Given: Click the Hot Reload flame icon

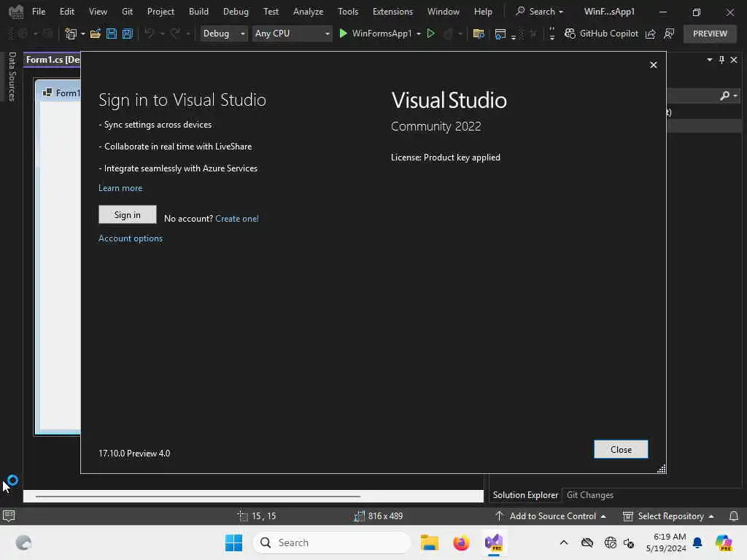Looking at the screenshot, I should (x=448, y=34).
